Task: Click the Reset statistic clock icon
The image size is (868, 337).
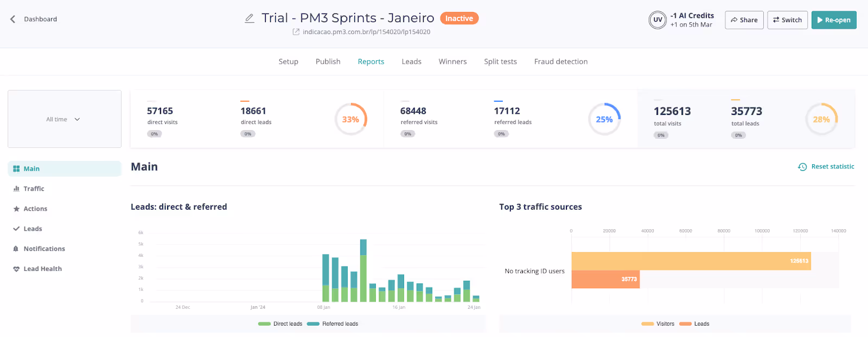Action: tap(802, 167)
